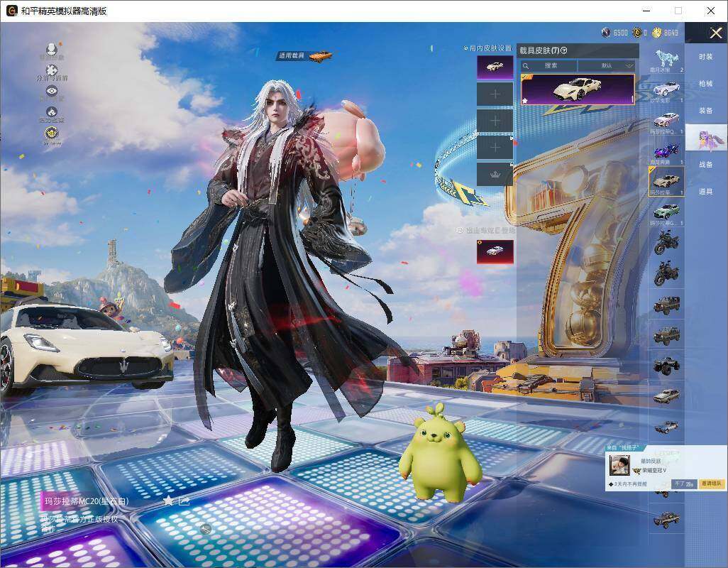728x568 pixels.
Task: Click the 和平精英模拟器 title bar app icon
Action: [11, 11]
